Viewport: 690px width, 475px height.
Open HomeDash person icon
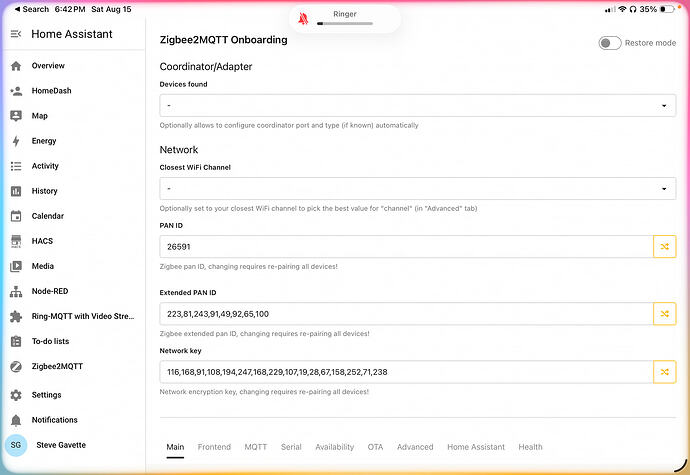tap(16, 91)
